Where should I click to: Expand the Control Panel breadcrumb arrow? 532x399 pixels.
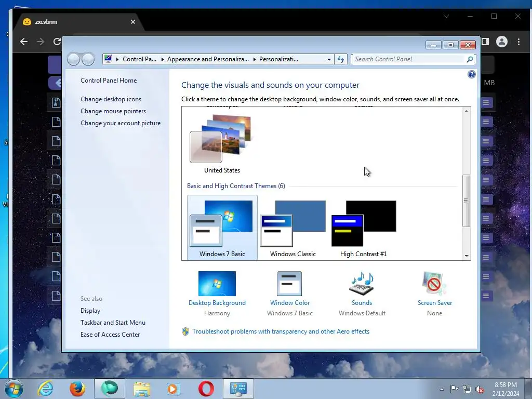(x=162, y=59)
